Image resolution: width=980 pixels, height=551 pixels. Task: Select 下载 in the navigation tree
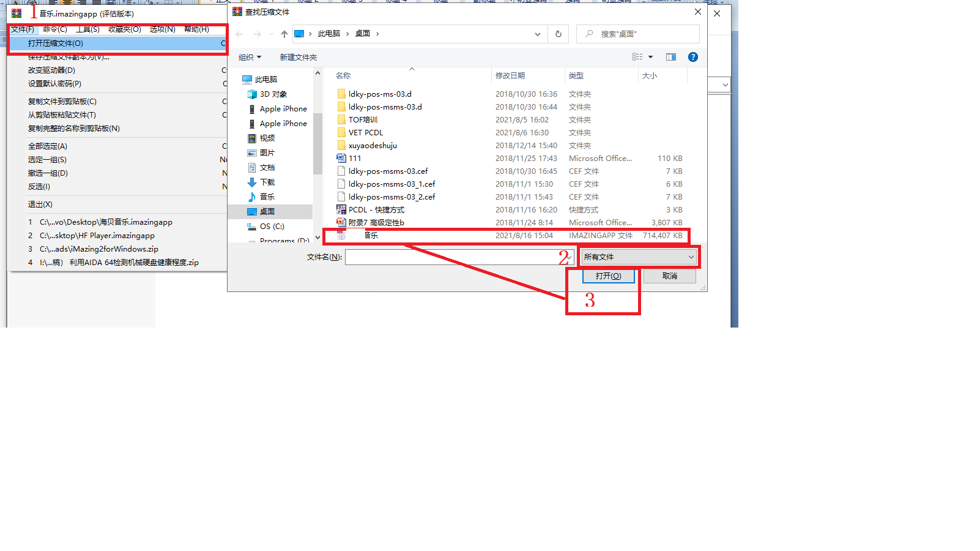pyautogui.click(x=267, y=182)
